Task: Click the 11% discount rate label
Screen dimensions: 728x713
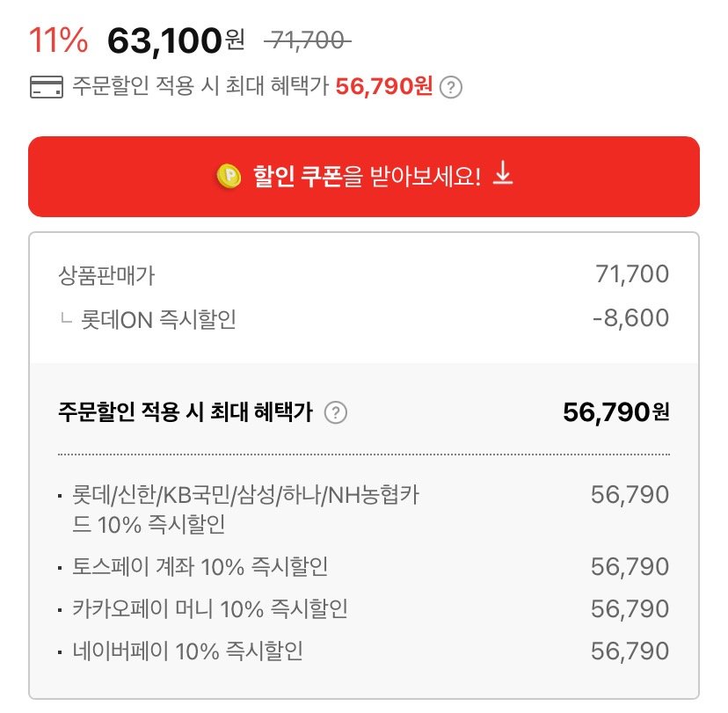Action: pyautogui.click(x=59, y=40)
